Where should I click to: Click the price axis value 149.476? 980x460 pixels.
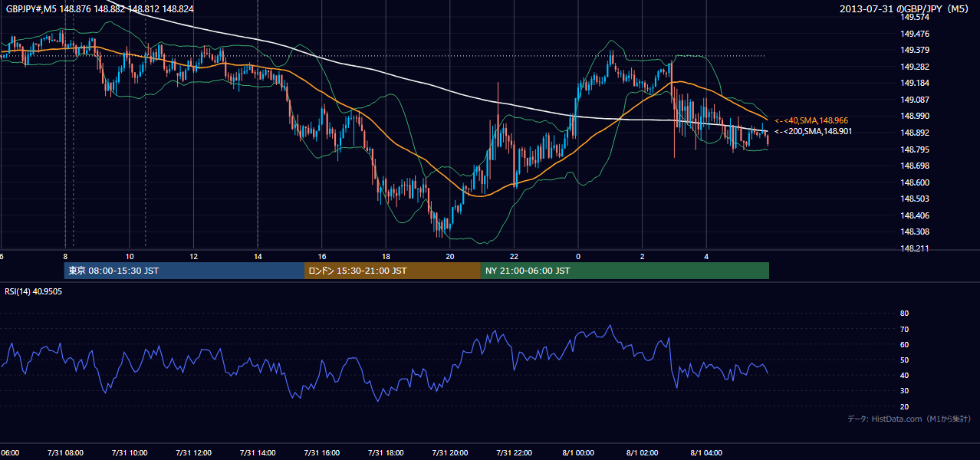coord(916,34)
